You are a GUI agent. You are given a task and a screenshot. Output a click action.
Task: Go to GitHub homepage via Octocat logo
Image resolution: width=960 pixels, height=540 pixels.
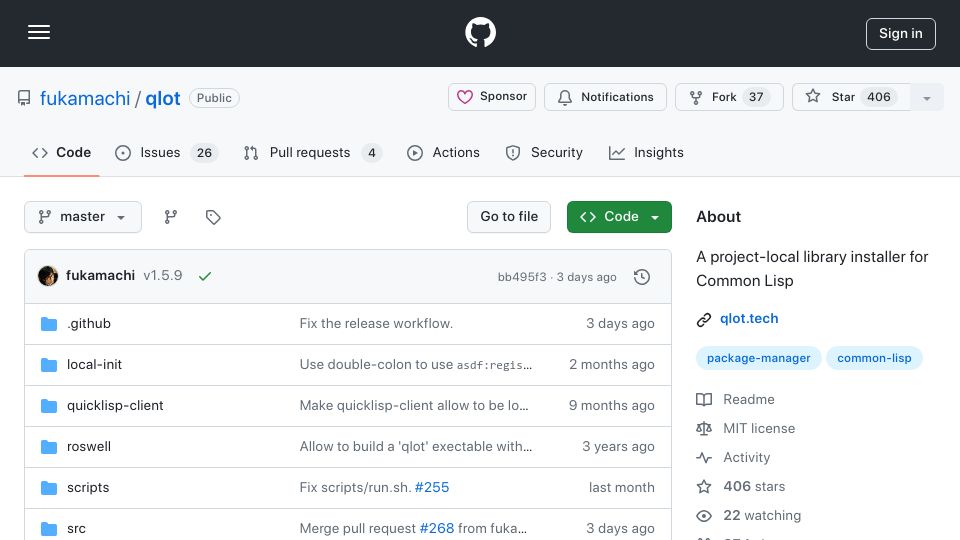coord(480,32)
